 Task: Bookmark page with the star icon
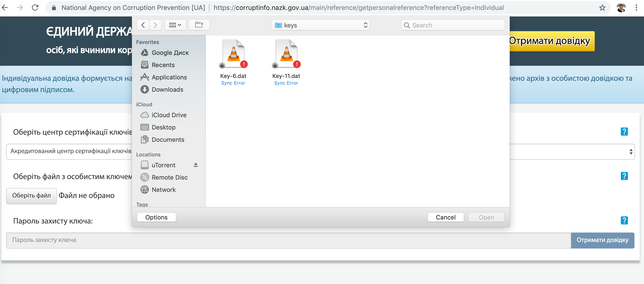click(602, 8)
